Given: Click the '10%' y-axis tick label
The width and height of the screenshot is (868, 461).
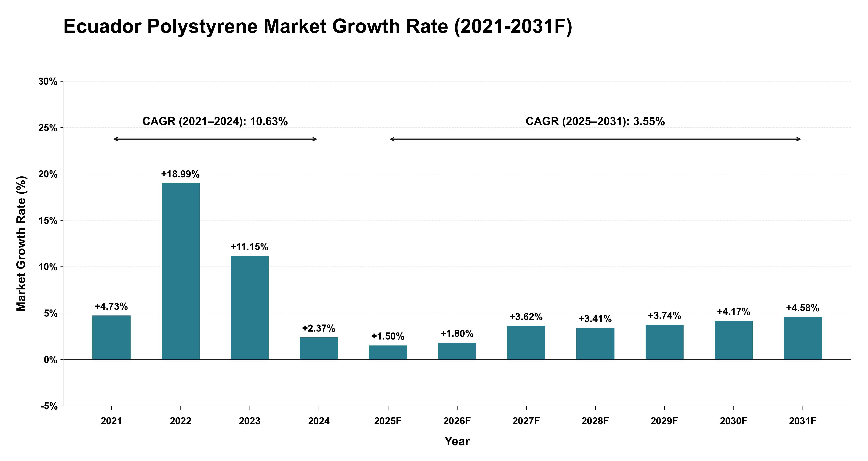Looking at the screenshot, I should [x=48, y=267].
